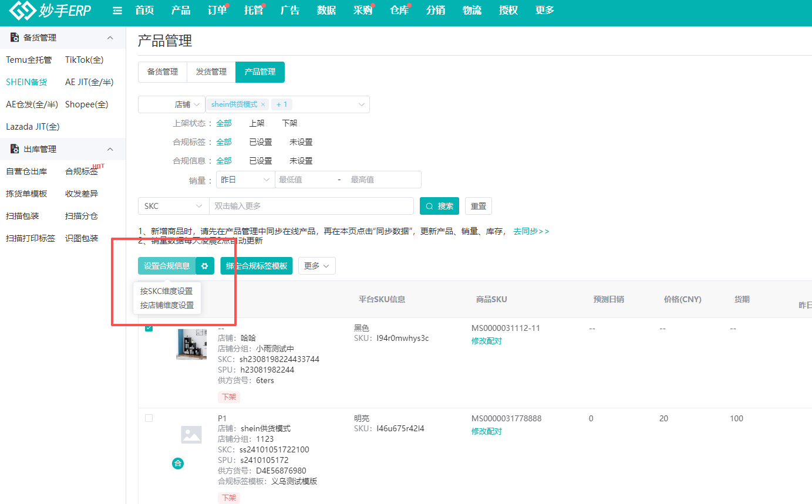The image size is (812, 504).
Task: Click the green 合 badge on P1 product thumbnail
Action: tap(178, 463)
